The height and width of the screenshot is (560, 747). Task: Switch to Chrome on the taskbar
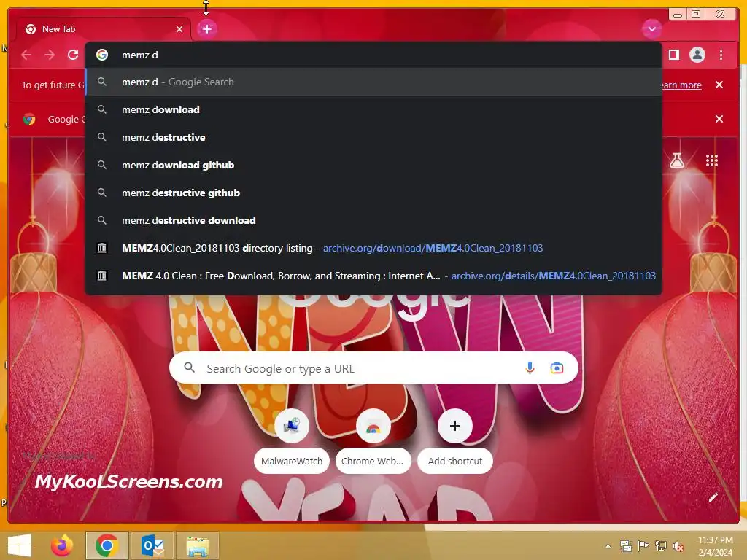pos(107,545)
